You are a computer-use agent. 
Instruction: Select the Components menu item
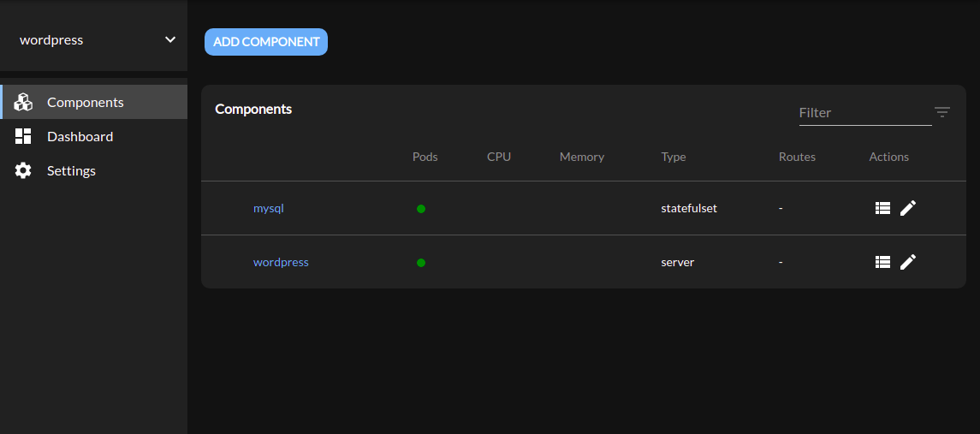(x=86, y=102)
